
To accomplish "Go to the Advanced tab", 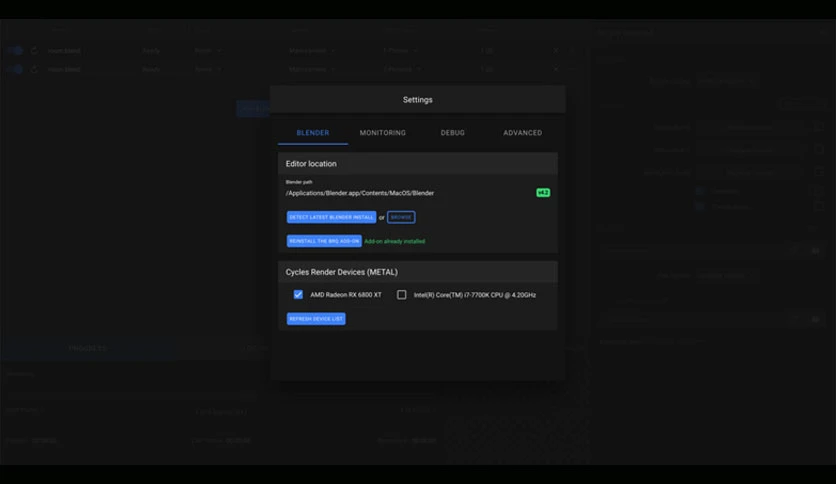I will point(522,133).
